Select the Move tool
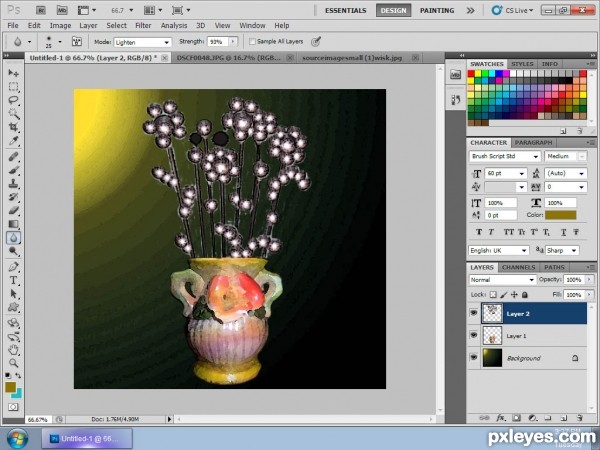This screenshot has width=600, height=450. (13, 73)
